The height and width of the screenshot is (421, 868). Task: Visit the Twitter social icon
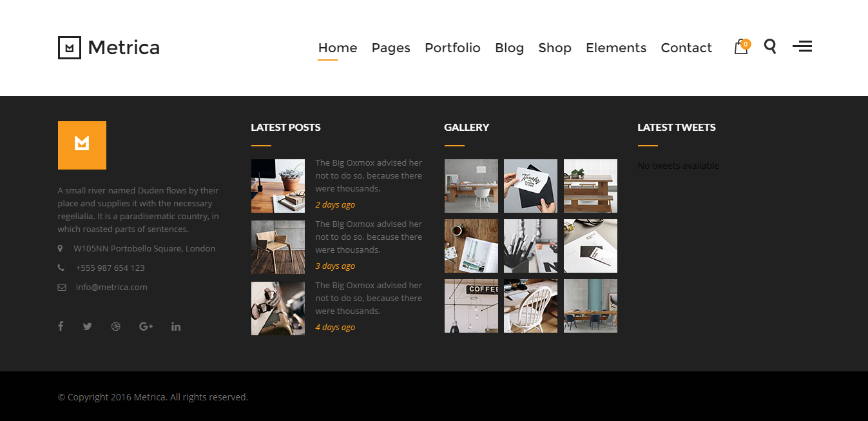[88, 326]
